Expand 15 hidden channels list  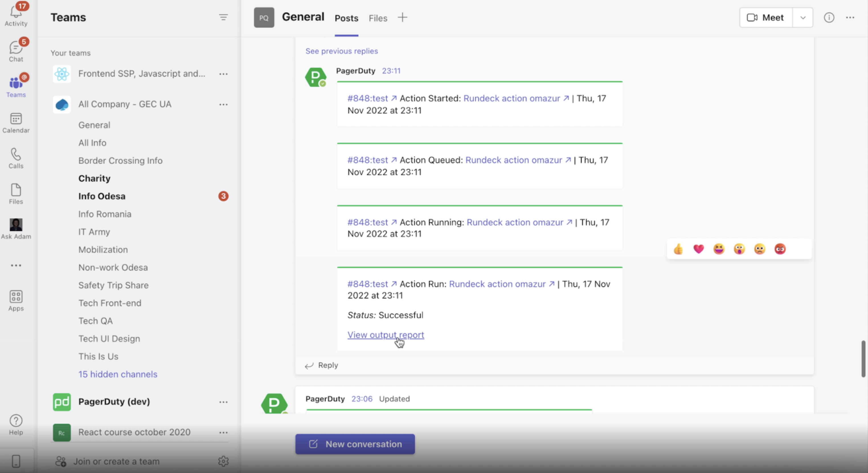[x=118, y=374]
